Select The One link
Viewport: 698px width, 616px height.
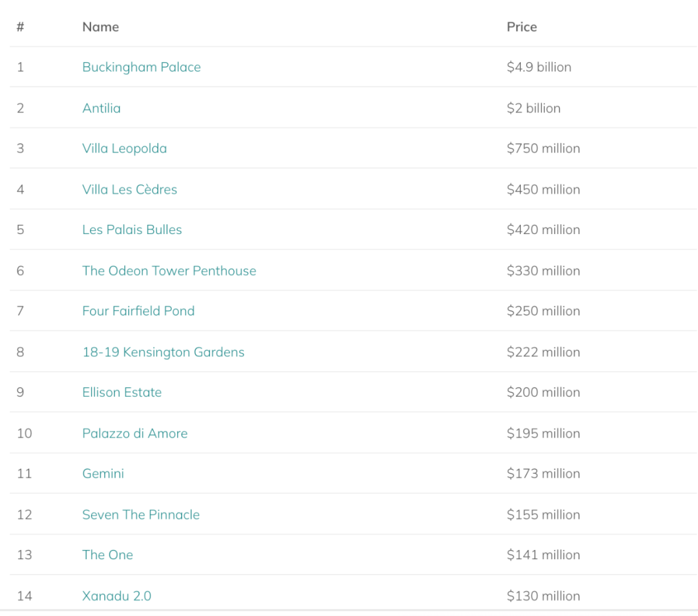click(x=107, y=555)
